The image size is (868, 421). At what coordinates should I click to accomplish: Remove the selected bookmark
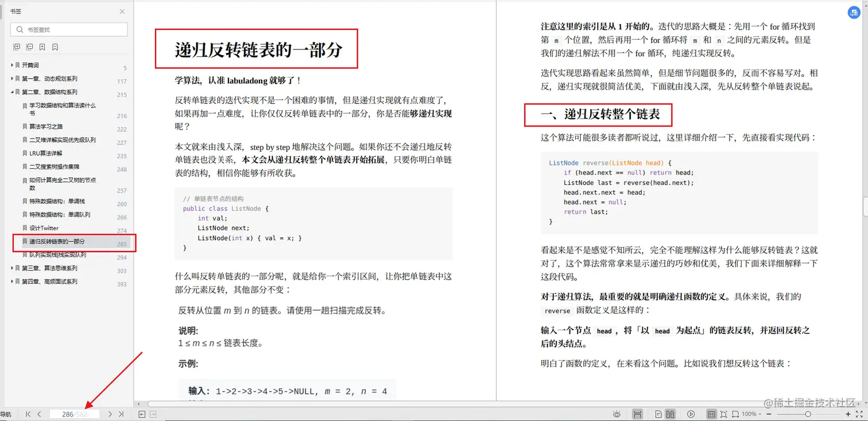(x=55, y=47)
